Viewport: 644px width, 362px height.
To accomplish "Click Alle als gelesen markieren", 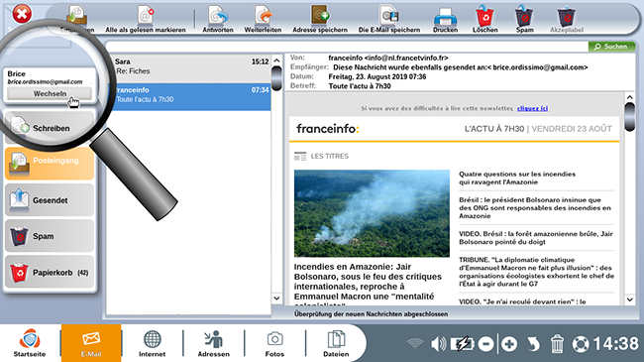I will pos(146,19).
